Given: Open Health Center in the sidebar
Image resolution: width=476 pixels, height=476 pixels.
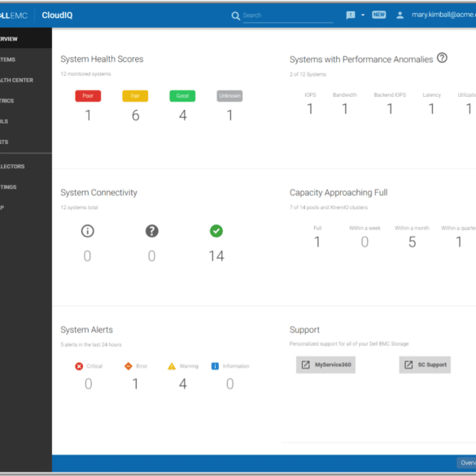Looking at the screenshot, I should tap(26, 80).
